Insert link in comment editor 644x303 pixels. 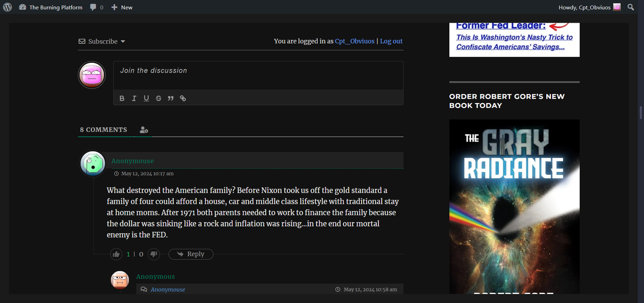183,98
